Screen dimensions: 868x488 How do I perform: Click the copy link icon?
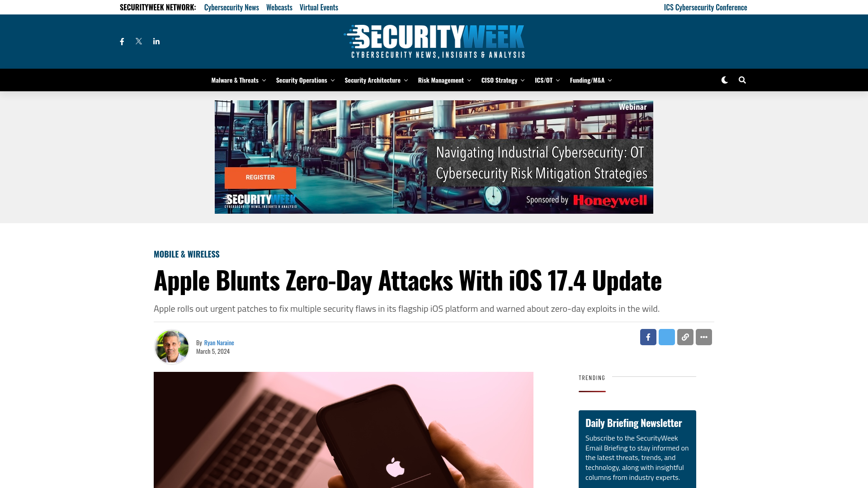click(685, 337)
